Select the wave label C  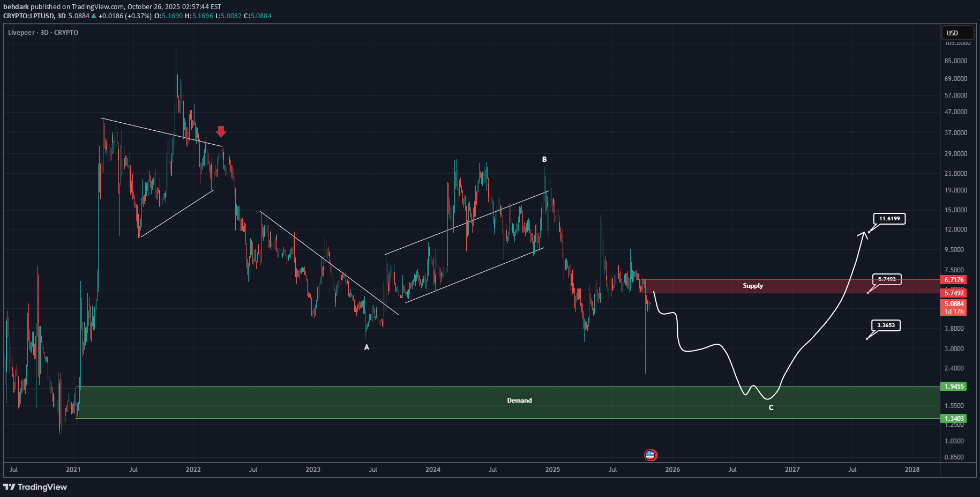(x=771, y=407)
